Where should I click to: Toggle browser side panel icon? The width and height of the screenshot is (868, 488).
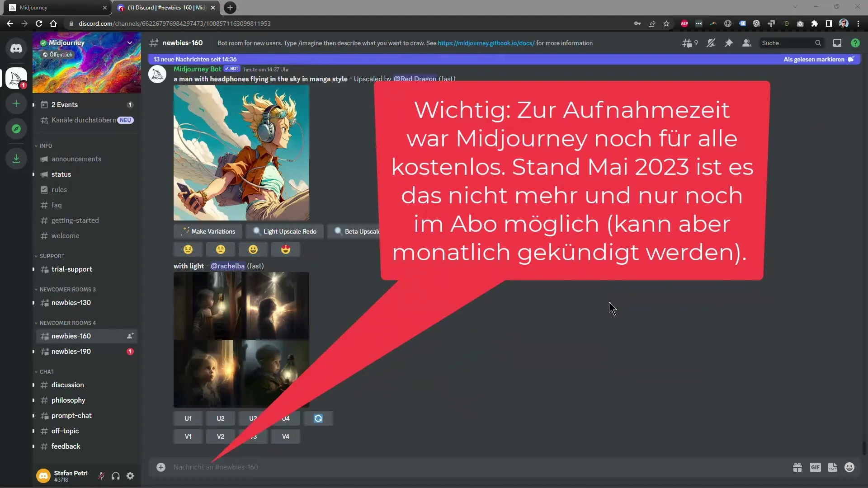pyautogui.click(x=829, y=23)
